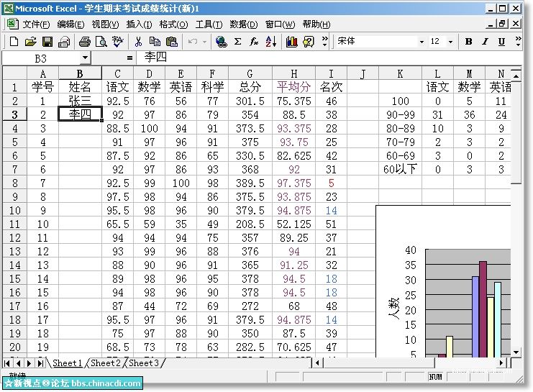Save the workbook with the floppy icon

click(x=47, y=42)
